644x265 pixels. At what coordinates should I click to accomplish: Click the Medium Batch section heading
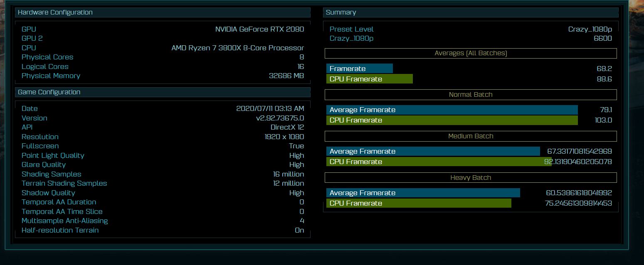(471, 136)
